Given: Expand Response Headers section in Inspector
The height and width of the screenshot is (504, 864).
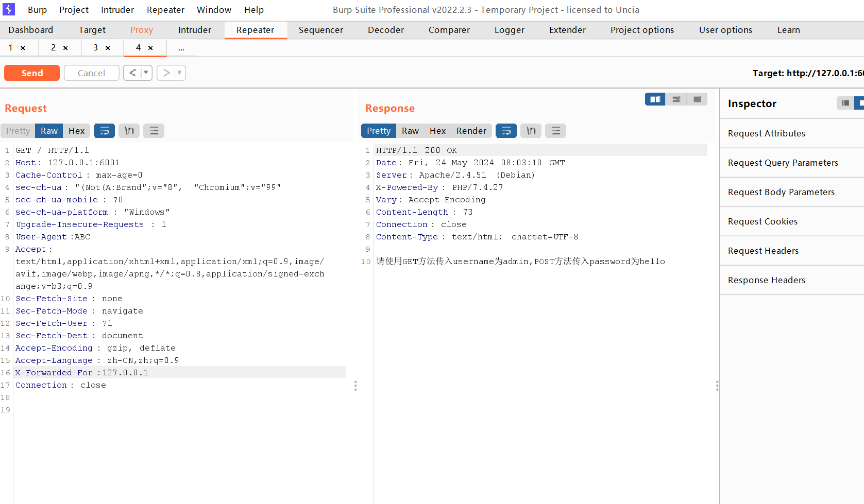Looking at the screenshot, I should coord(792,280).
